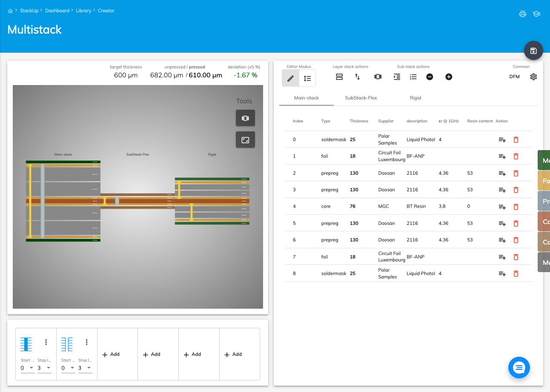Switch to the Rigid tab
Image resolution: width=550 pixels, height=392 pixels.
(415, 98)
